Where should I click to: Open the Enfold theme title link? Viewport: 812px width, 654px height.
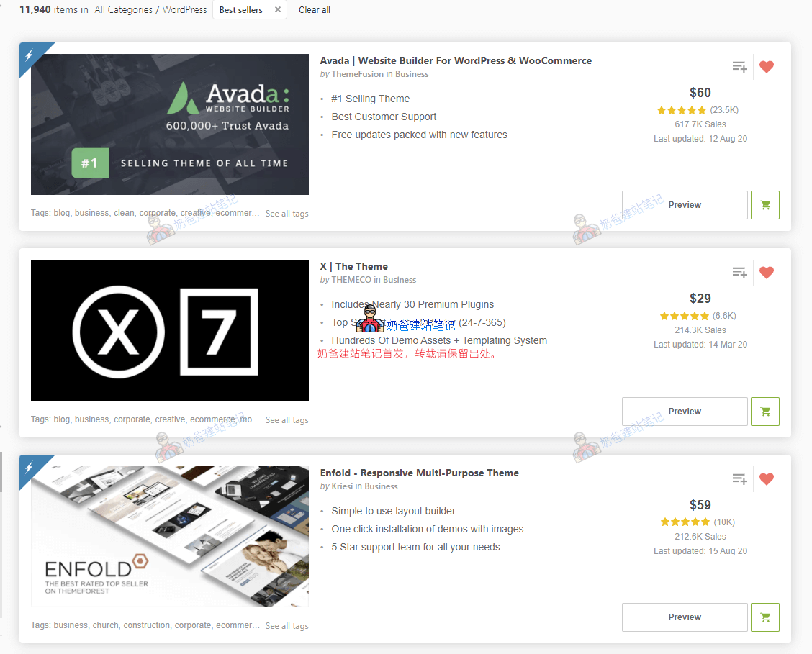419,473
